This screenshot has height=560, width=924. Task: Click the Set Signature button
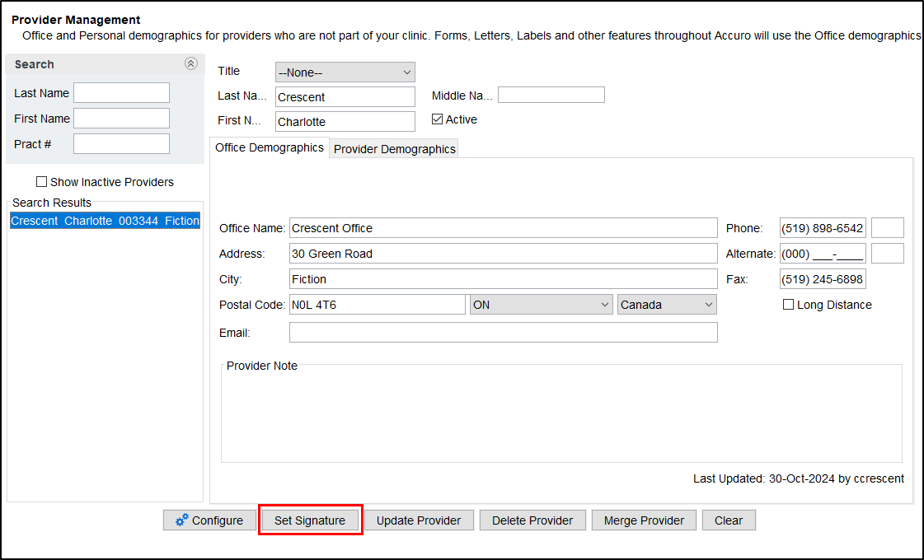310,520
